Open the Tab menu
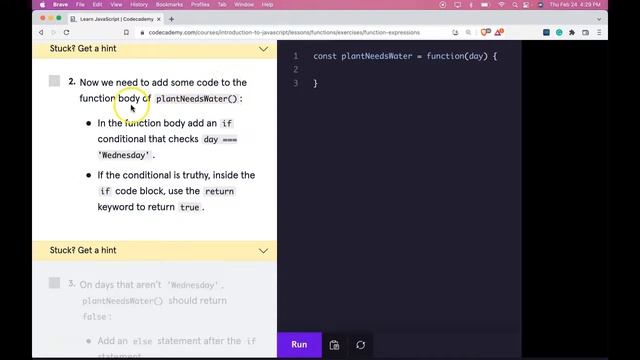 pyautogui.click(x=222, y=4)
